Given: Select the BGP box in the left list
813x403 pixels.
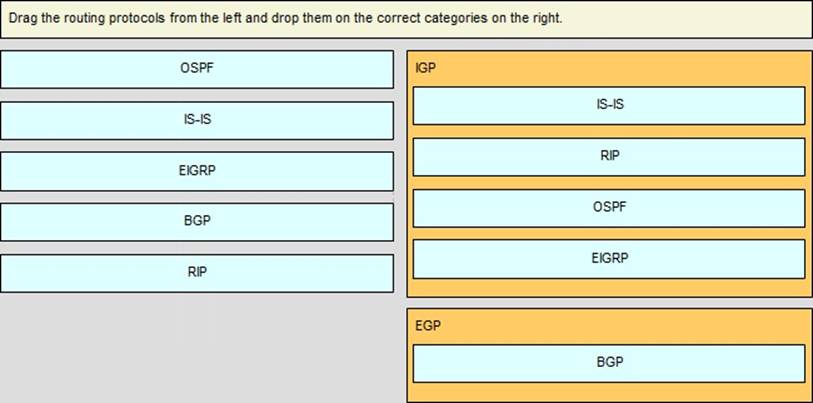Looking at the screenshot, I should click(197, 222).
